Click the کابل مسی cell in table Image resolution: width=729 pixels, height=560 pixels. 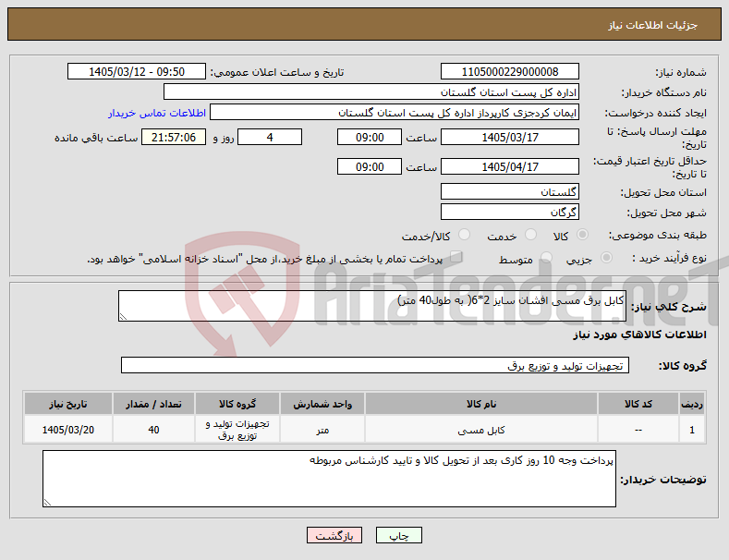coord(481,430)
